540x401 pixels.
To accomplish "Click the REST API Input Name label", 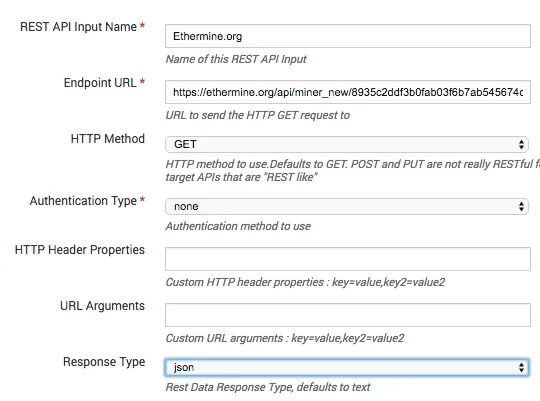I will (x=79, y=27).
